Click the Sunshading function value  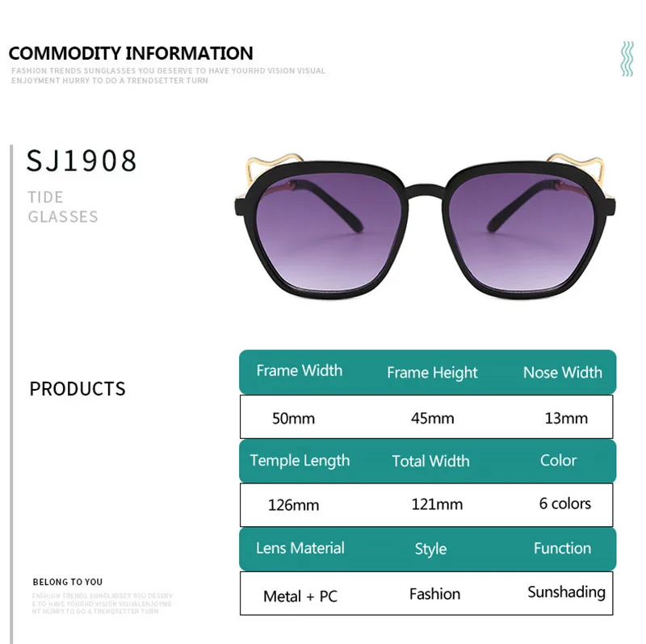pyautogui.click(x=567, y=592)
